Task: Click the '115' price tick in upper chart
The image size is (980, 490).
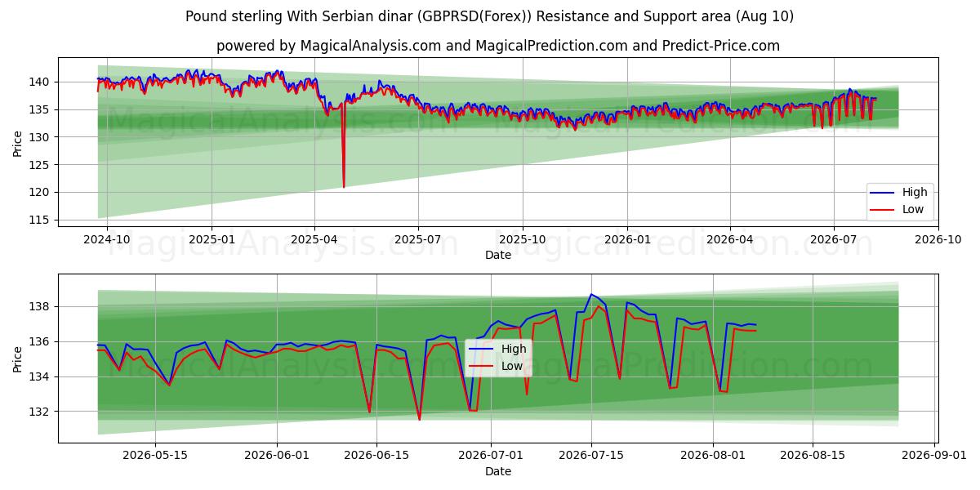Action: coord(41,220)
